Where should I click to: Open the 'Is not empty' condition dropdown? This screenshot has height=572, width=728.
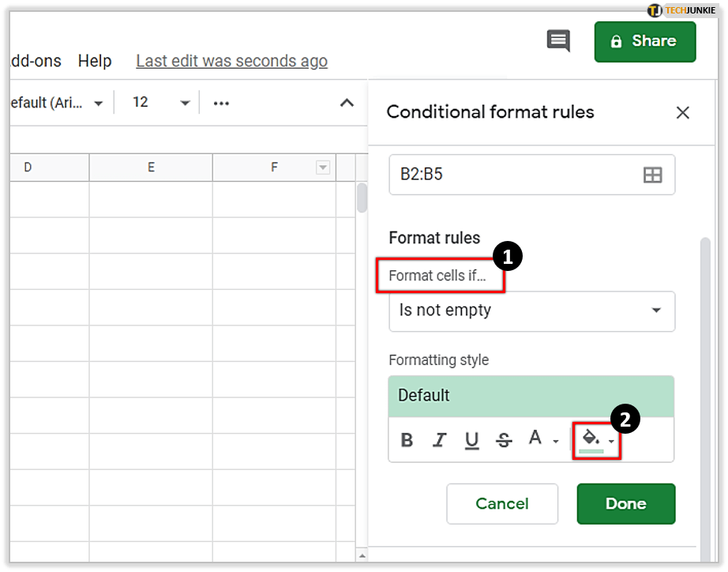(x=531, y=310)
